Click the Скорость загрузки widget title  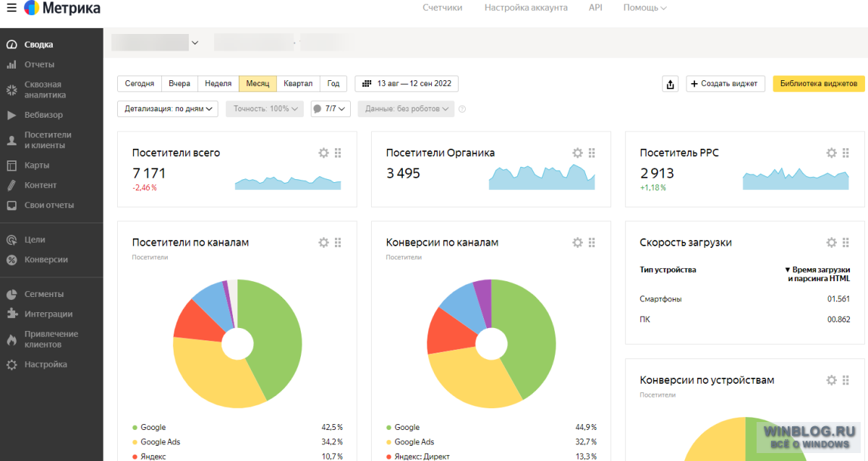(686, 243)
